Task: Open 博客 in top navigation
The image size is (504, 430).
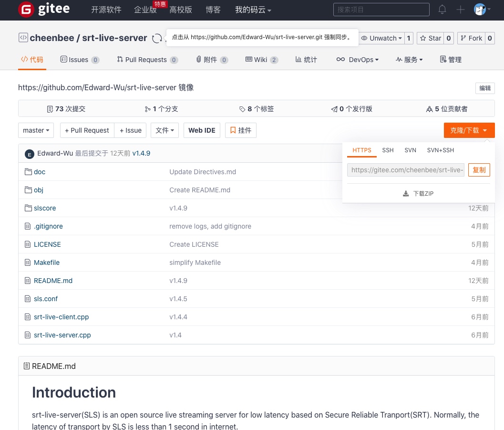Action: pos(213,10)
